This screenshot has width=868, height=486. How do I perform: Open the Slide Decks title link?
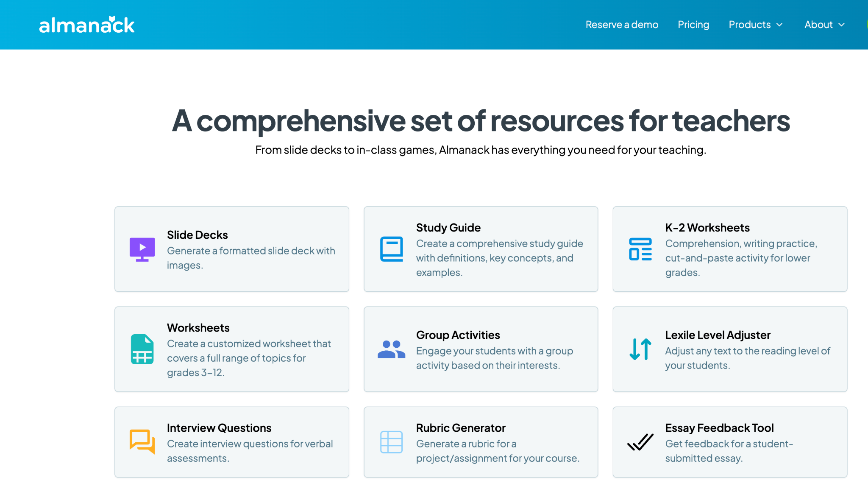click(x=197, y=235)
